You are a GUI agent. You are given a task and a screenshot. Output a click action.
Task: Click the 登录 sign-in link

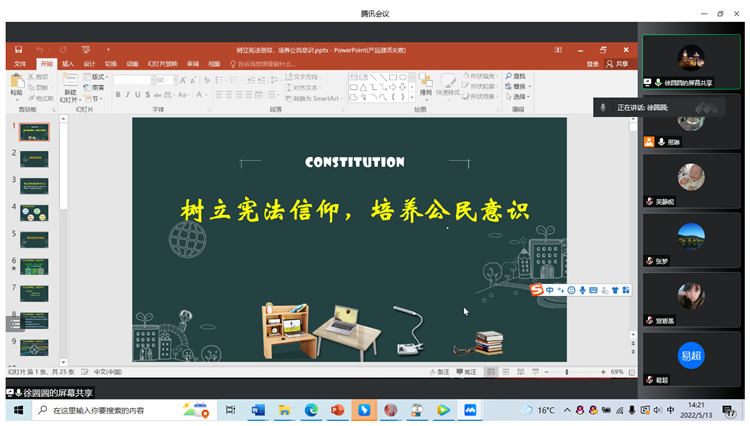pos(593,64)
